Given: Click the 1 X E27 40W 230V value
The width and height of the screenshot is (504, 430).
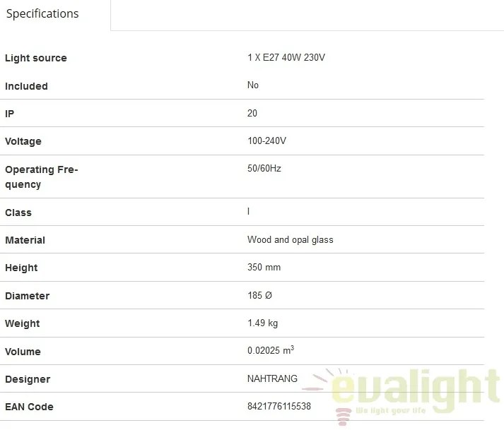Looking at the screenshot, I should click(286, 57).
